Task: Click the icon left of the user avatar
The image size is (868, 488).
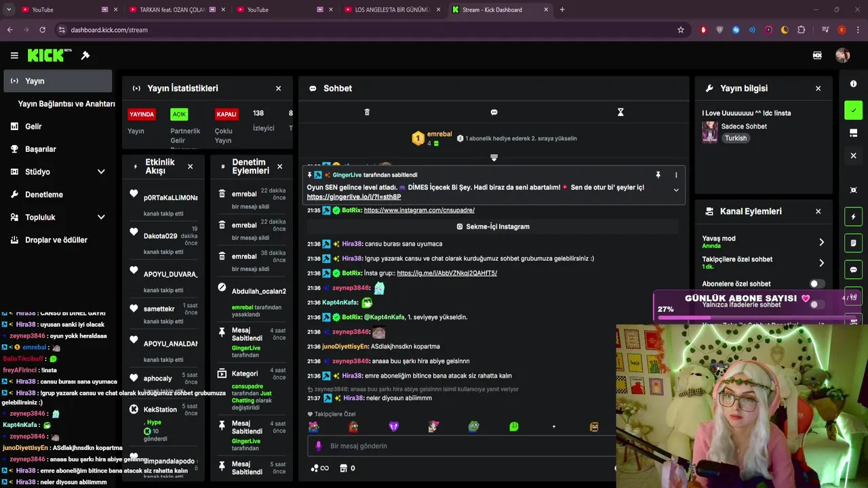Action: click(817, 56)
